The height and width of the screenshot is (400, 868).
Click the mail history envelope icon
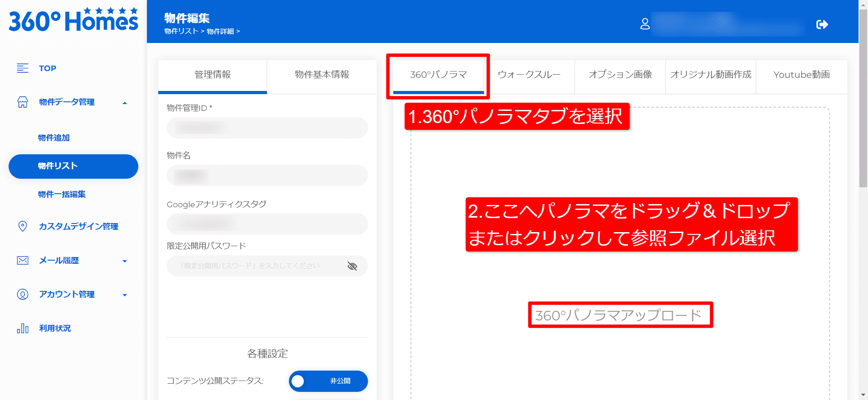tap(23, 261)
